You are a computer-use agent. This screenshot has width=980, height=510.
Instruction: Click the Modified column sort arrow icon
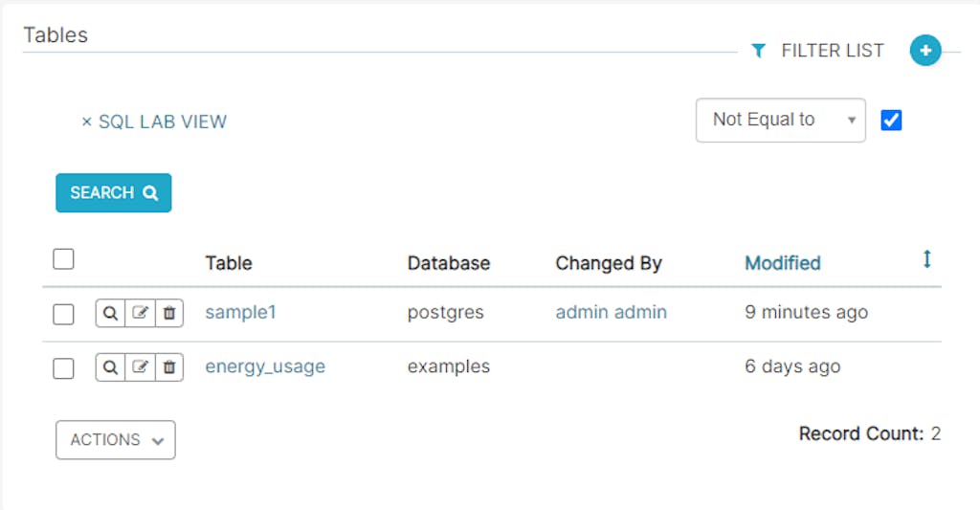926,259
